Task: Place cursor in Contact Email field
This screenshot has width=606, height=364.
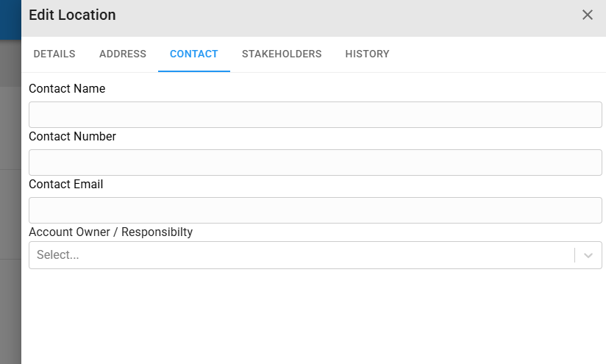Action: coord(316,210)
